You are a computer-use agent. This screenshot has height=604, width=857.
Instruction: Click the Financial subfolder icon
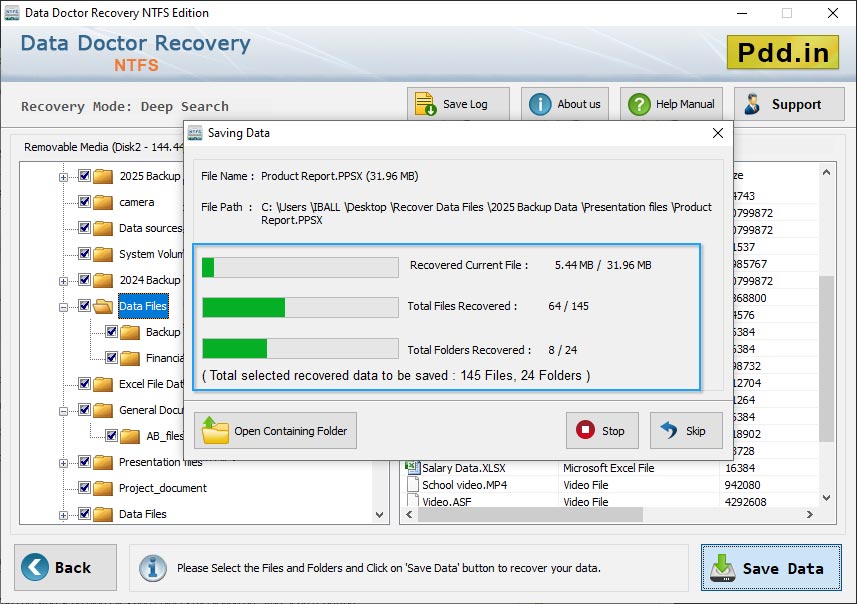click(x=130, y=358)
